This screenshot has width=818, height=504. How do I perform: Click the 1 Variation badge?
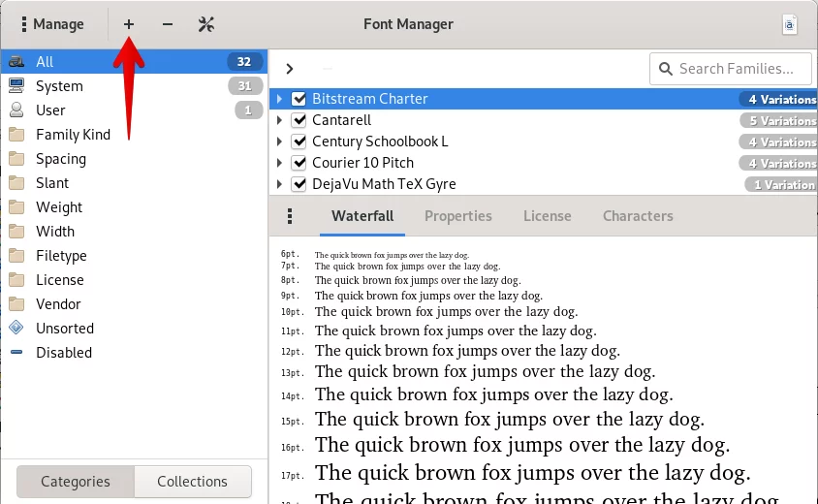(x=781, y=185)
